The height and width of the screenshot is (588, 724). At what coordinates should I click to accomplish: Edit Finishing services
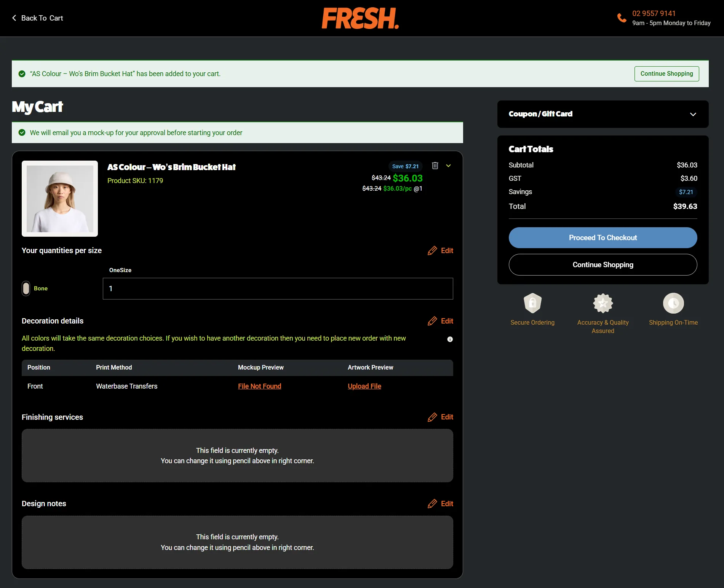point(440,417)
